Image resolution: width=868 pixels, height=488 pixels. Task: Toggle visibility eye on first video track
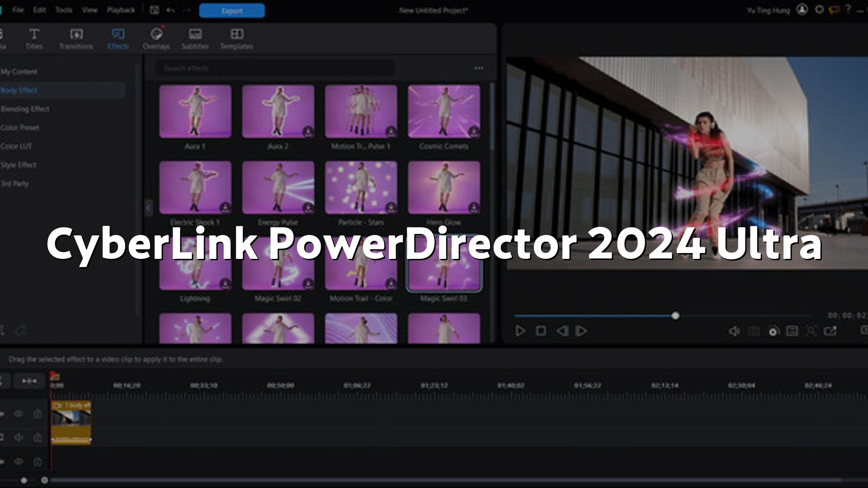(19, 413)
